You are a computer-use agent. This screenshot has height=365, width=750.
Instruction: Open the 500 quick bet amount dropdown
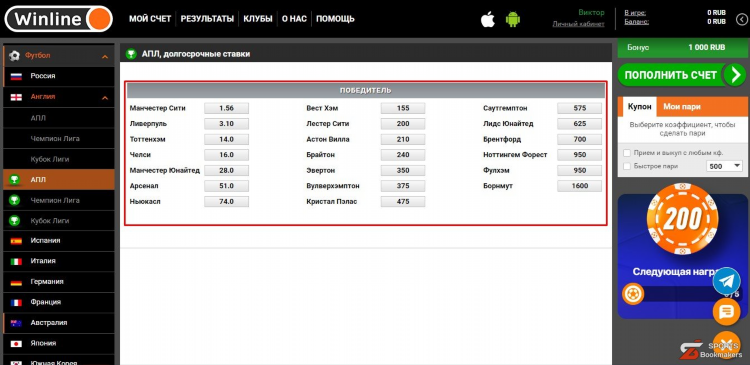[x=724, y=166]
